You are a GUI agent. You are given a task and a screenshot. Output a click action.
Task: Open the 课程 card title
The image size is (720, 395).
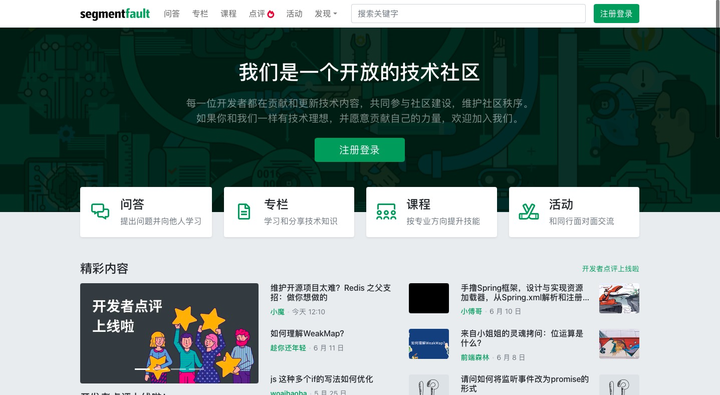tap(418, 204)
